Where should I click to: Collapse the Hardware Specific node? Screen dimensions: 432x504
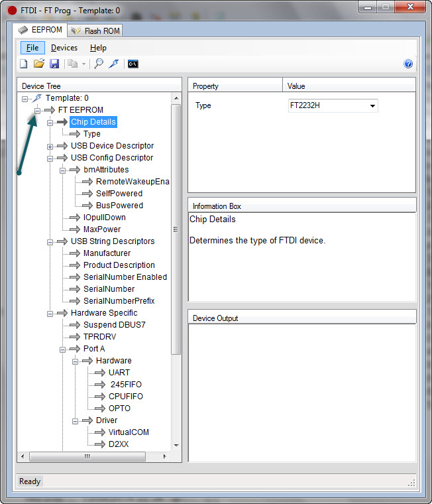pyautogui.click(x=50, y=314)
